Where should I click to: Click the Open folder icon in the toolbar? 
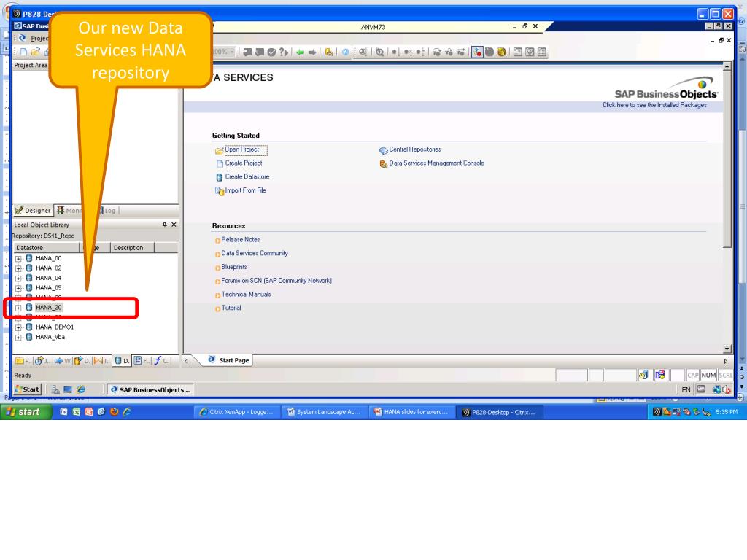(35, 52)
